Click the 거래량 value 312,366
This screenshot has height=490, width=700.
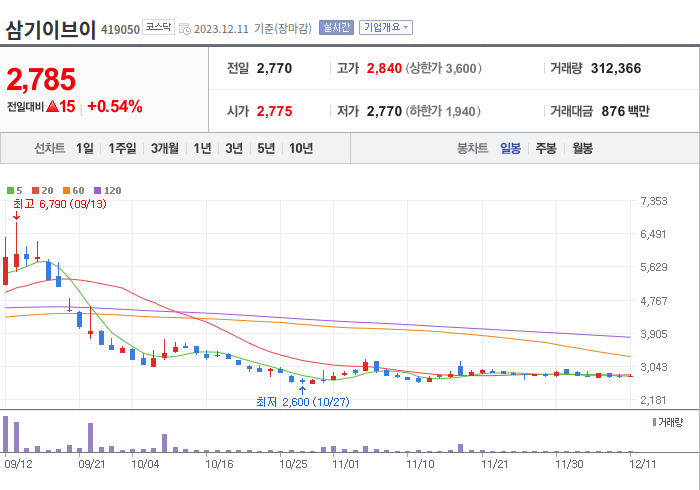click(616, 68)
